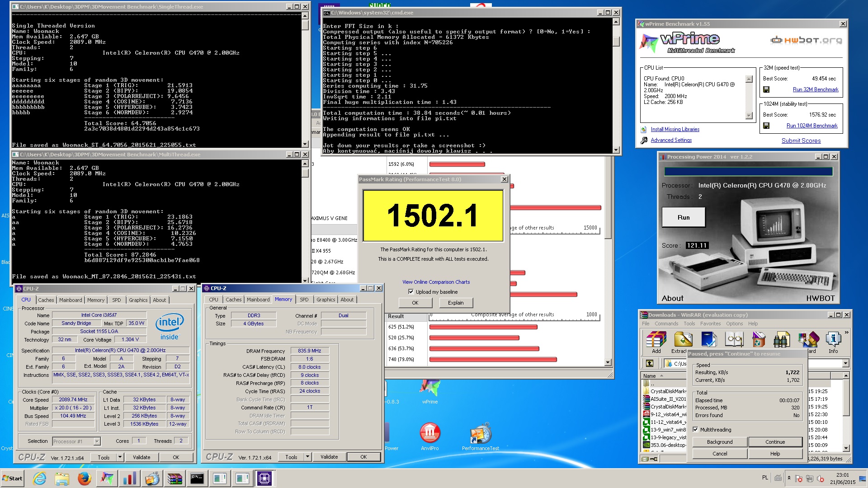Select 353.06-desktop file in WinRAR list
This screenshot has height=488, width=868.
pyautogui.click(x=665, y=445)
